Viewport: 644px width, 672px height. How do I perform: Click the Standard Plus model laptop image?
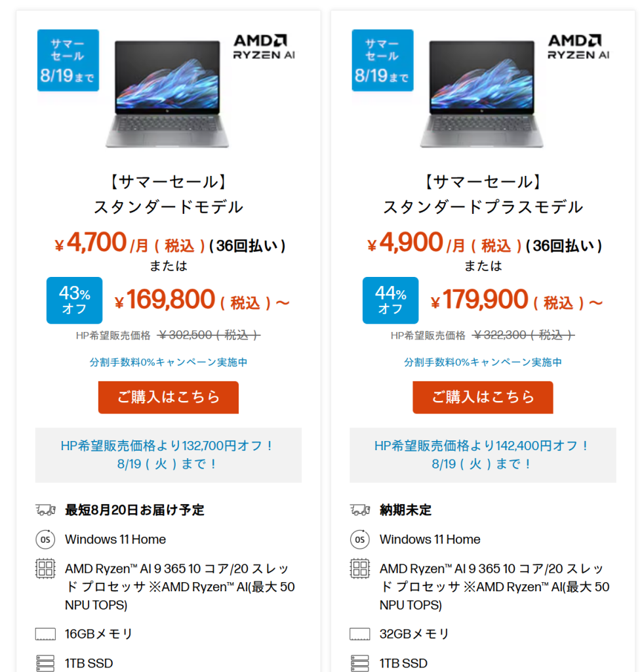[482, 93]
